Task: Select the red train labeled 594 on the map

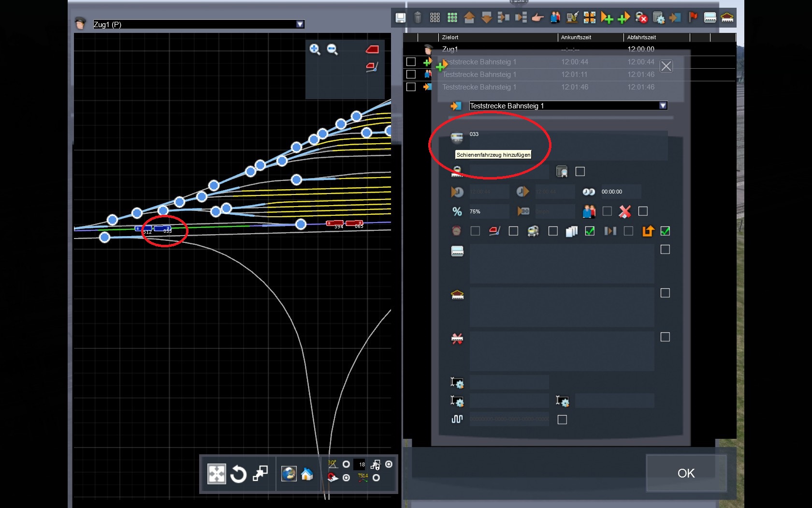Action: (335, 223)
